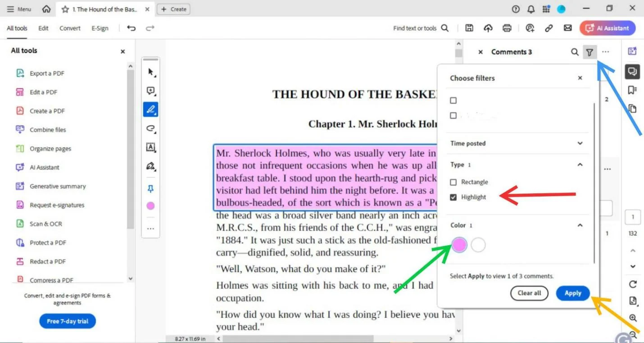Open Comments panel more options
Screen dimensions: 644x343
(605, 52)
